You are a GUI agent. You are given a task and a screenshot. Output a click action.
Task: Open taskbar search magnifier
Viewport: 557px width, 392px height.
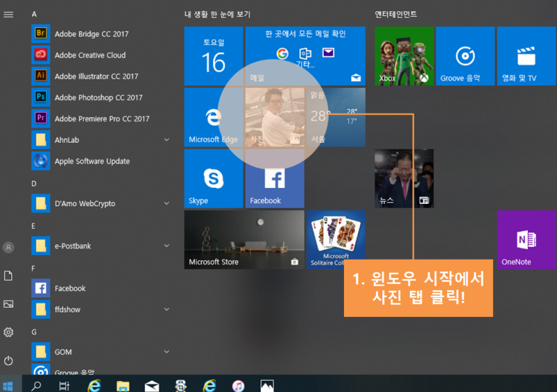pyautogui.click(x=36, y=386)
